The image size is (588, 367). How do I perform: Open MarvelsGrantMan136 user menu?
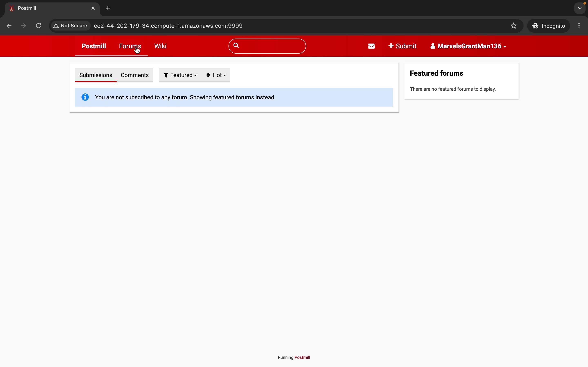click(x=468, y=46)
